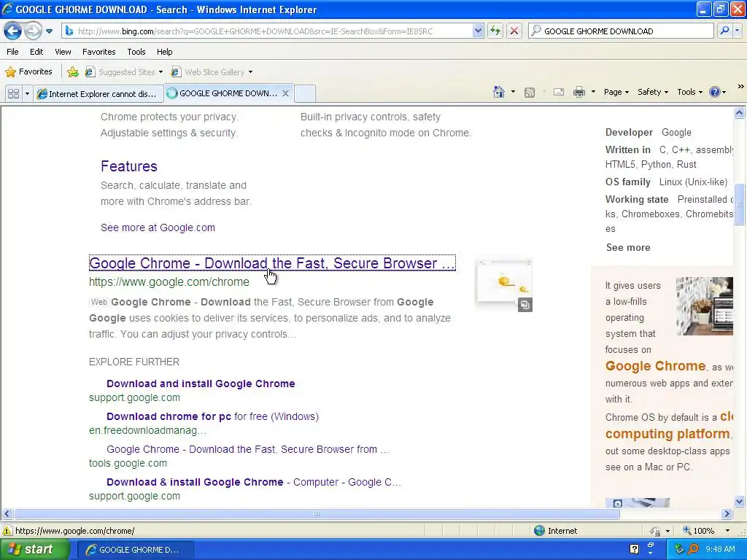
Task: Click the Google Chrome orange link in sidebar
Action: tap(655, 366)
